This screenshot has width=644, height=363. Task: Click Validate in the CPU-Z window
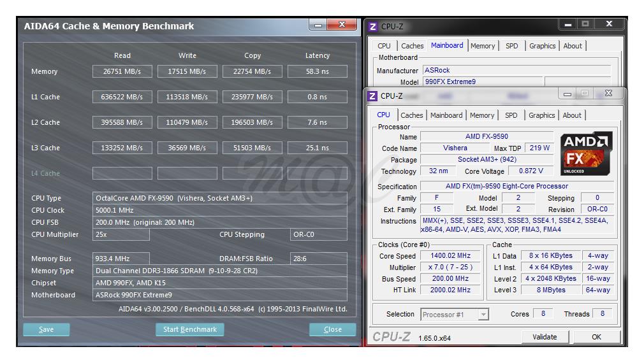(545, 337)
